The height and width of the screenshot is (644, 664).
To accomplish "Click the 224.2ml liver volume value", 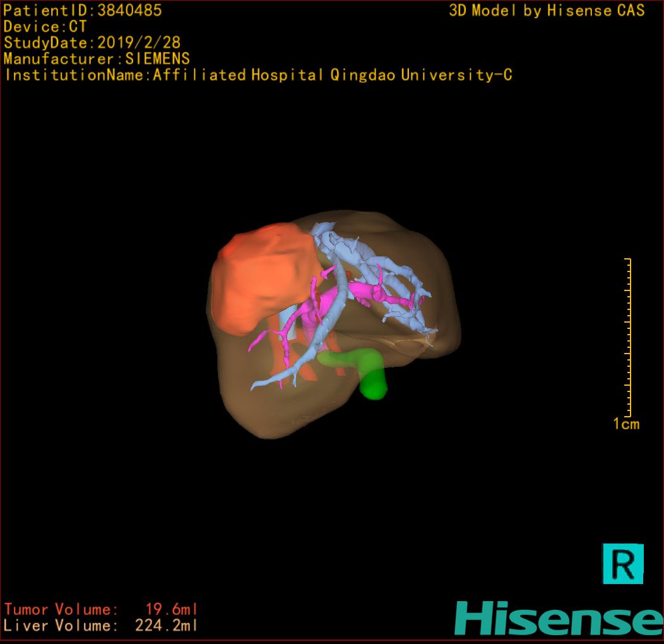I will 167,626.
